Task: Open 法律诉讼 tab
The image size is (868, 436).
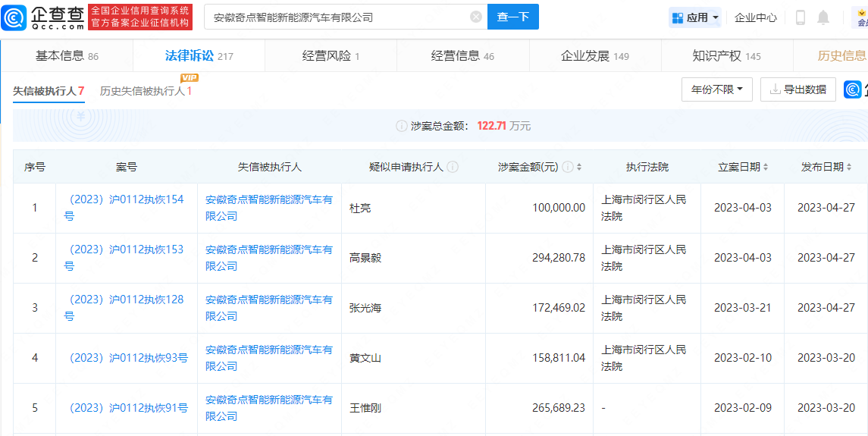Action: coord(199,55)
